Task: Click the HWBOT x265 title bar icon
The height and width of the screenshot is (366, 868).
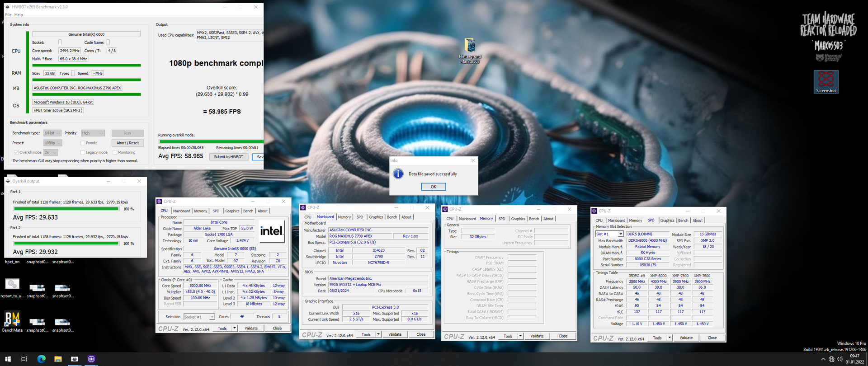Action: coord(8,7)
